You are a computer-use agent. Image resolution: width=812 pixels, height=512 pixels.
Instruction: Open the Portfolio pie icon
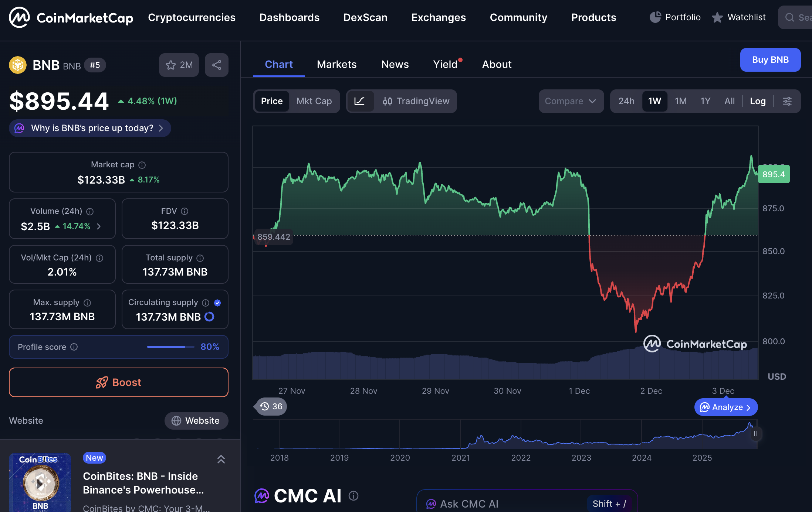pos(655,17)
